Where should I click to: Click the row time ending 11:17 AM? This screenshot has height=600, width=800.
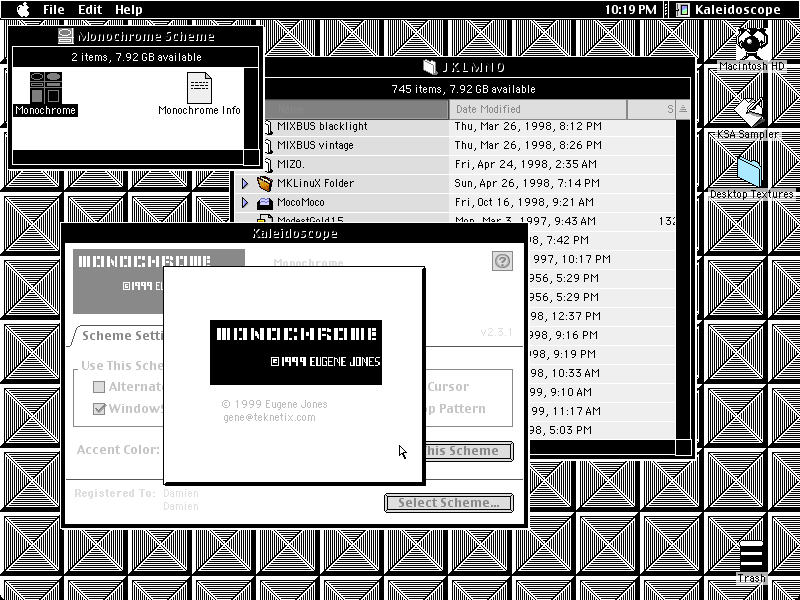click(565, 411)
